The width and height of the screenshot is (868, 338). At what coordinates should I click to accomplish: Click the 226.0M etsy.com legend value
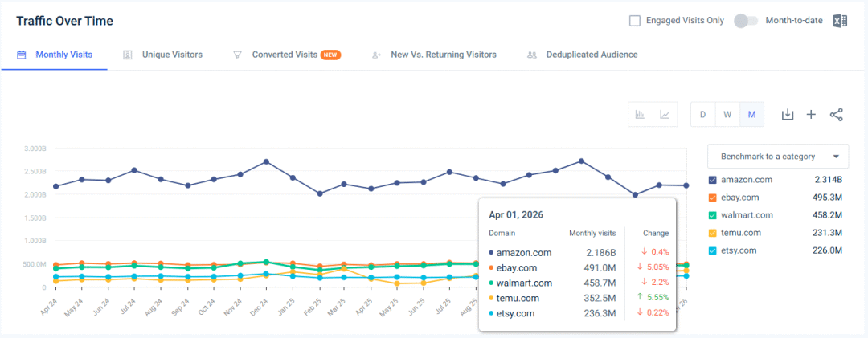click(x=827, y=250)
